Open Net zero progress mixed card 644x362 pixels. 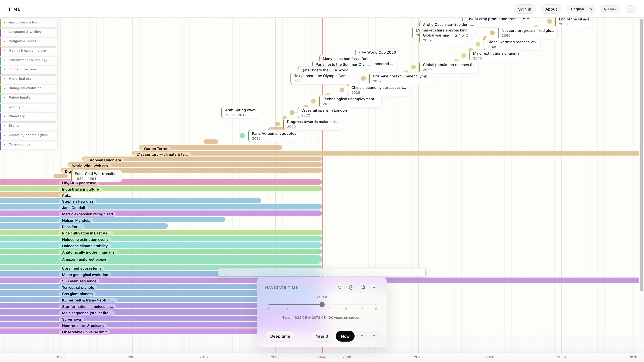click(527, 33)
